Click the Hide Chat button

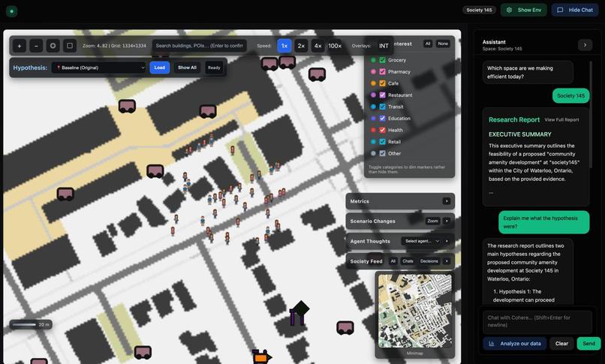575,10
